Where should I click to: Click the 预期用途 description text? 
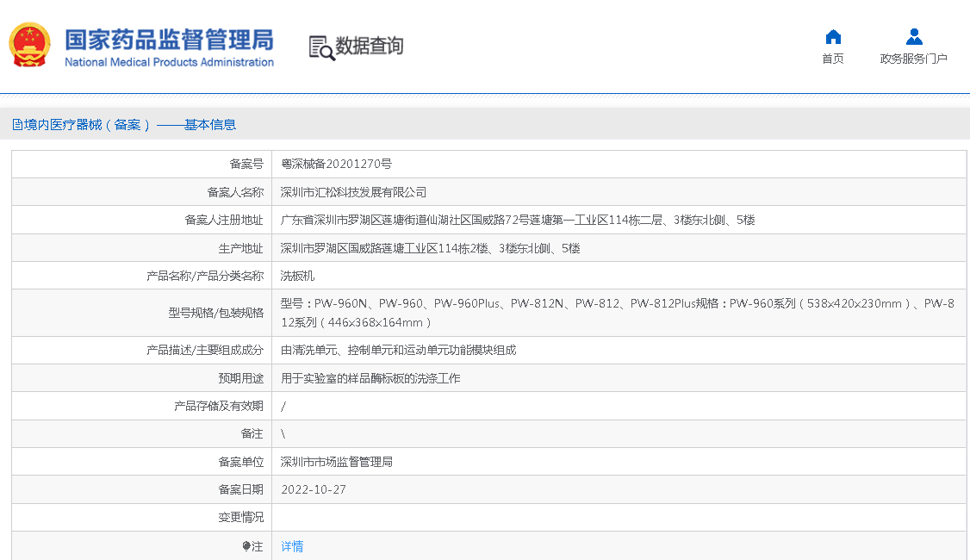pyautogui.click(x=370, y=378)
